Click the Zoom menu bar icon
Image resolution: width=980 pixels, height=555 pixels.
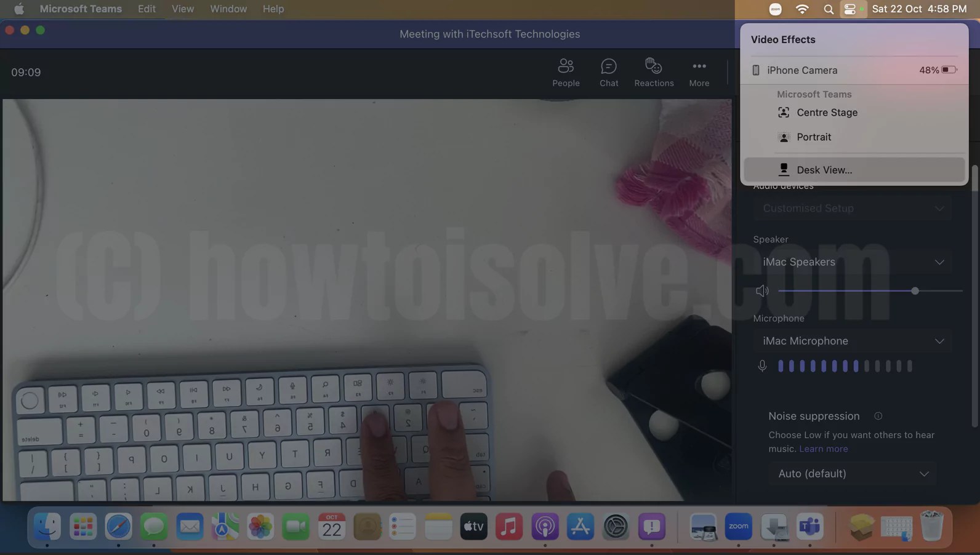click(x=776, y=9)
